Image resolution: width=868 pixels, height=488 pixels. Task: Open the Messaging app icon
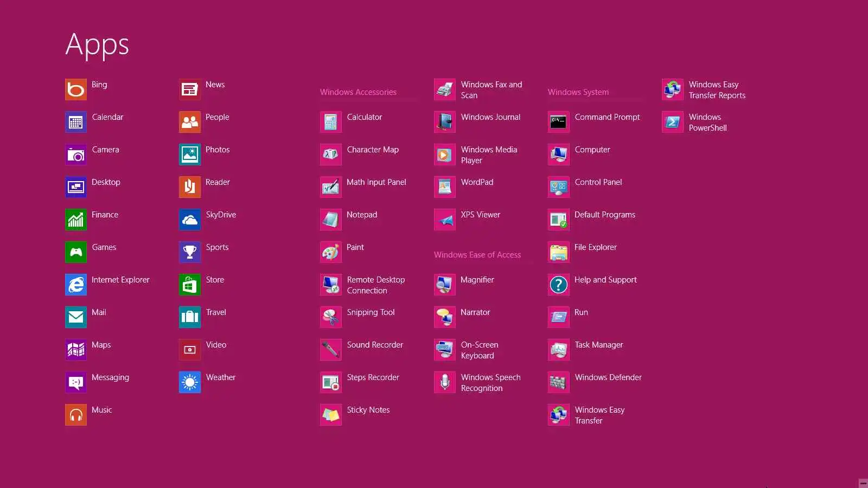pos(76,382)
